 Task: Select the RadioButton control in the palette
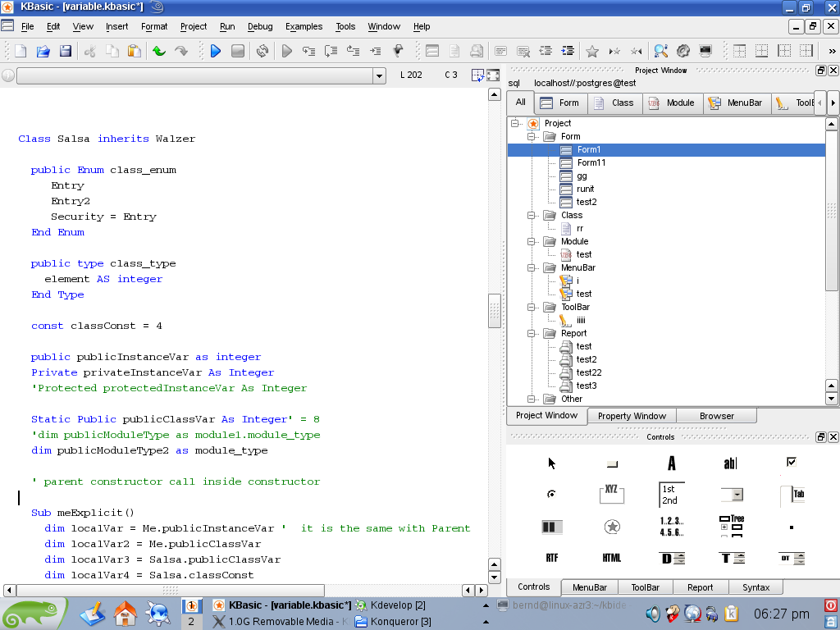(x=552, y=494)
